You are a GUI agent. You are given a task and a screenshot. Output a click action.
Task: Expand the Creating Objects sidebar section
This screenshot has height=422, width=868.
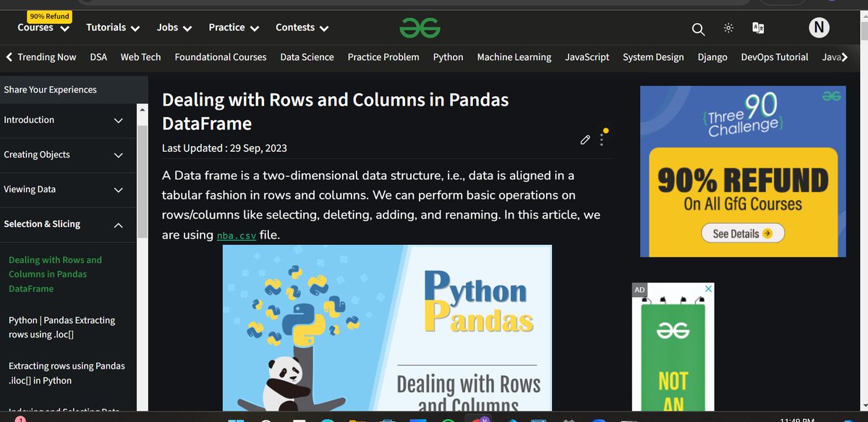click(68, 155)
